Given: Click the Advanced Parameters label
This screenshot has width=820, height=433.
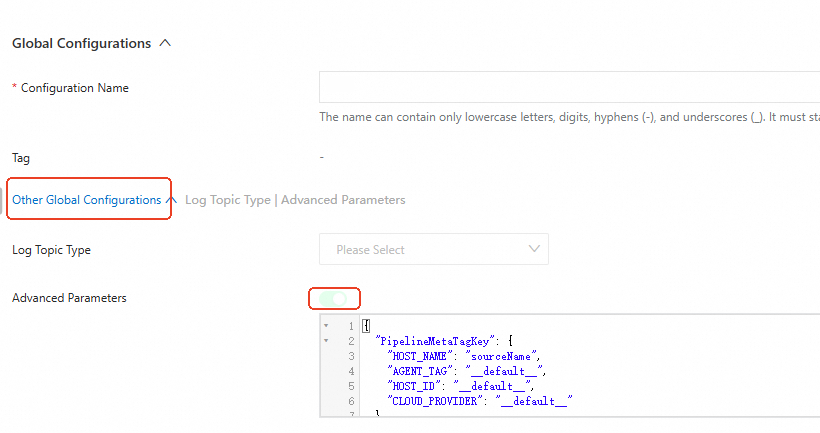Looking at the screenshot, I should coord(69,298).
